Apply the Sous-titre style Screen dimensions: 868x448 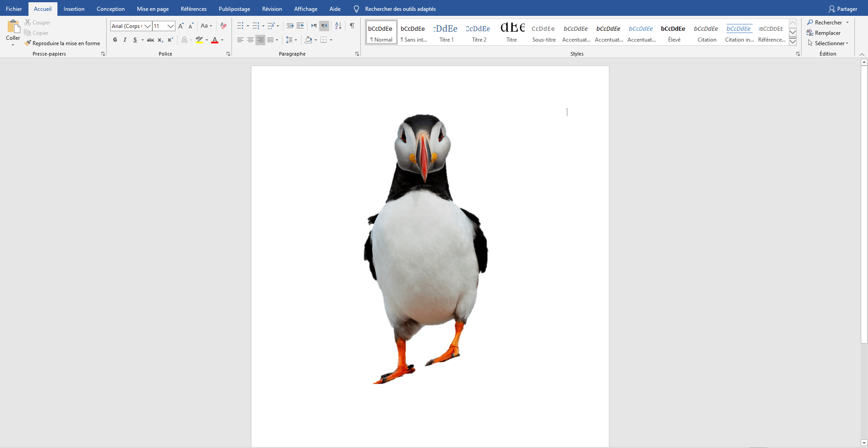(x=544, y=32)
